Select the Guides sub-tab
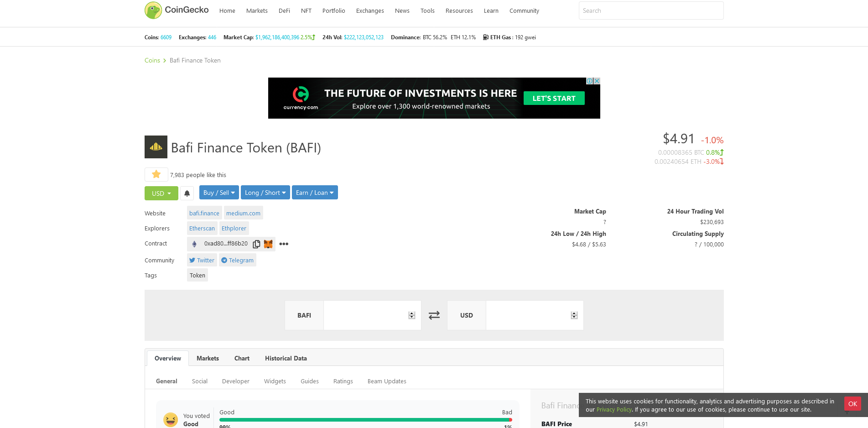The height and width of the screenshot is (428, 868). click(x=310, y=381)
